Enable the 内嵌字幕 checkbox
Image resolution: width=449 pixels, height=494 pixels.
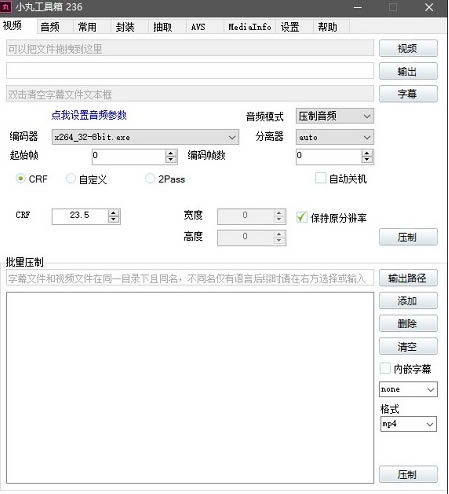pyautogui.click(x=385, y=368)
